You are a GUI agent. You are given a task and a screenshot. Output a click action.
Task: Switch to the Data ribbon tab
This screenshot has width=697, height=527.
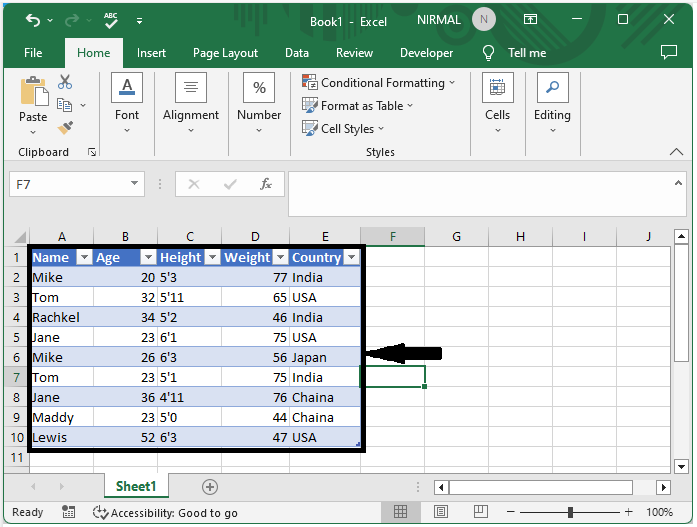point(296,53)
